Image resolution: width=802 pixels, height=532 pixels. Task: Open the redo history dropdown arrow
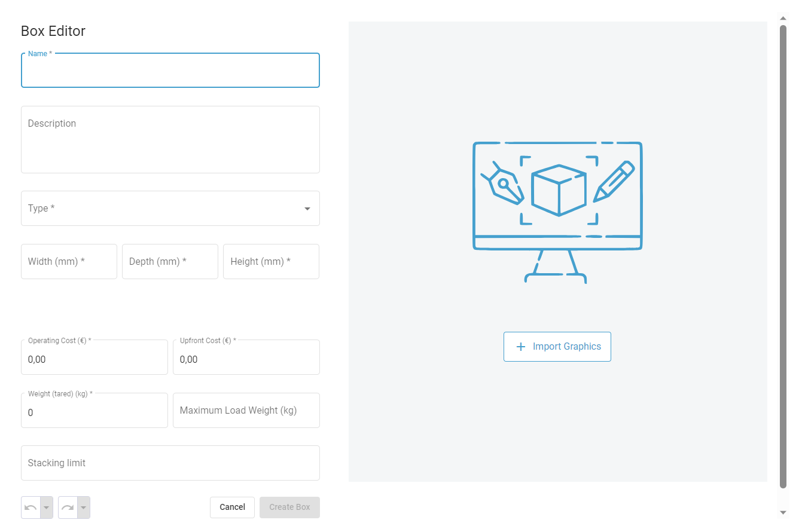[84, 507]
